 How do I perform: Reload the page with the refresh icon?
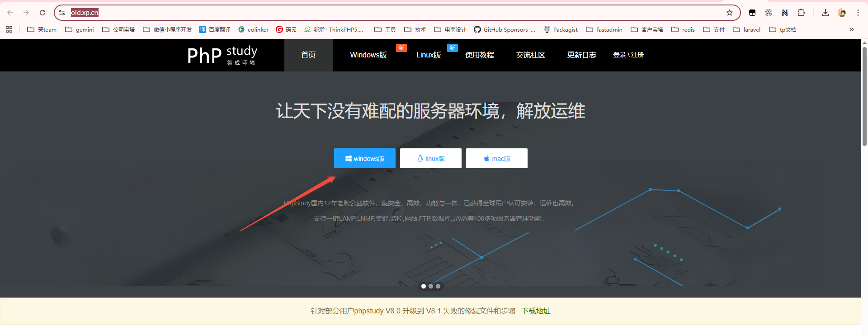[42, 13]
